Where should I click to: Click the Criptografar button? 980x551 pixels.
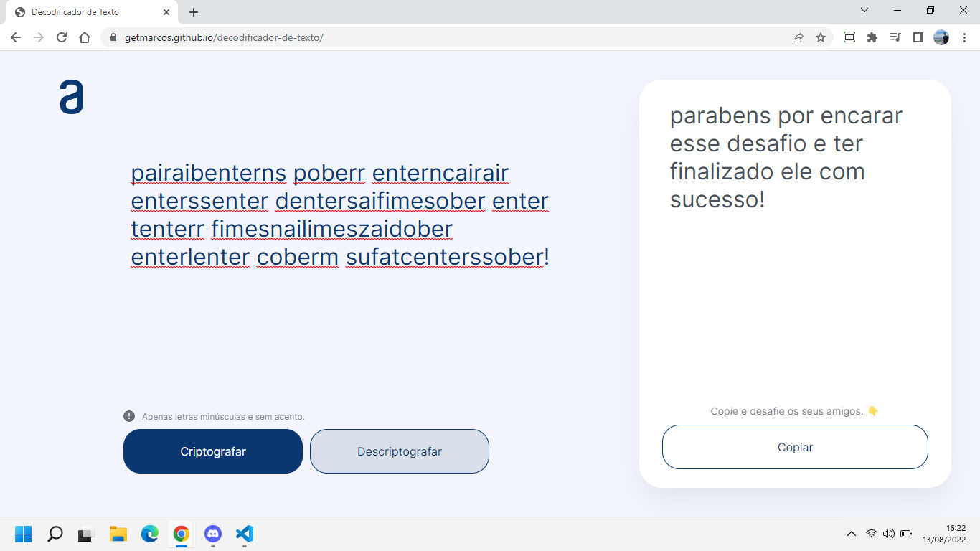pos(212,451)
